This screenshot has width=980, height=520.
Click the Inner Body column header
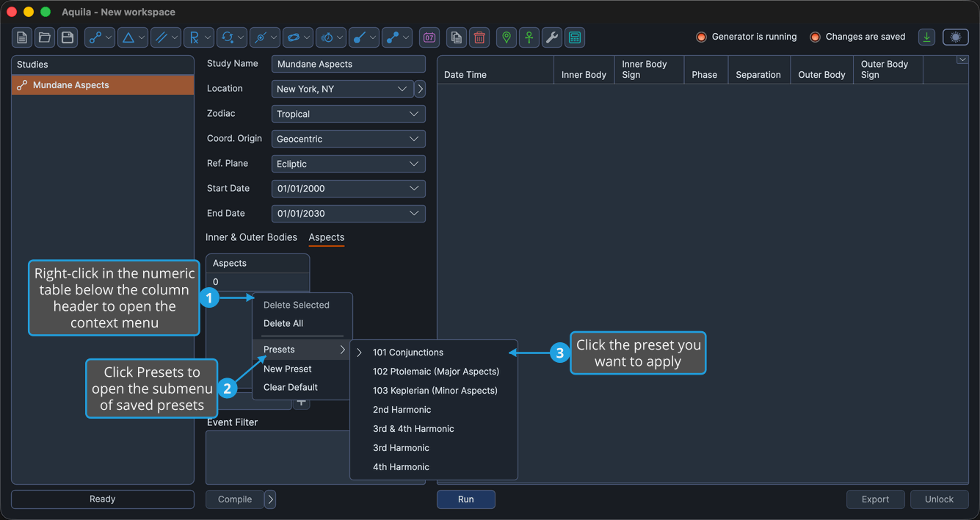coord(584,70)
